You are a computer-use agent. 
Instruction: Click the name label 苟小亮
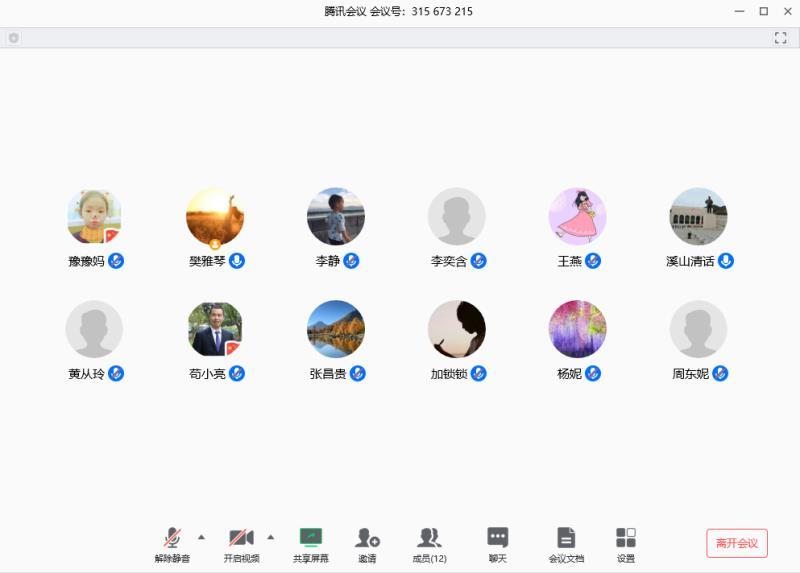point(207,374)
